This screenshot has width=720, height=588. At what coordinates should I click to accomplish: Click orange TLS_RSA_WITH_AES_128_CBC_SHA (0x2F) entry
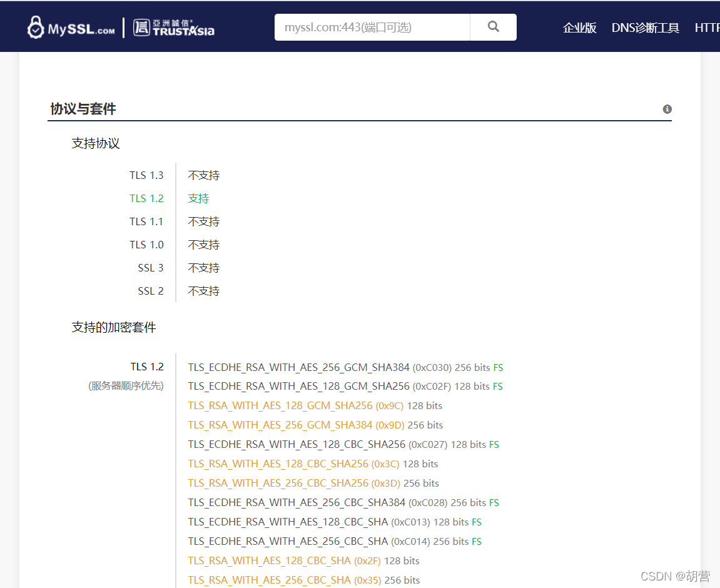[x=285, y=561]
